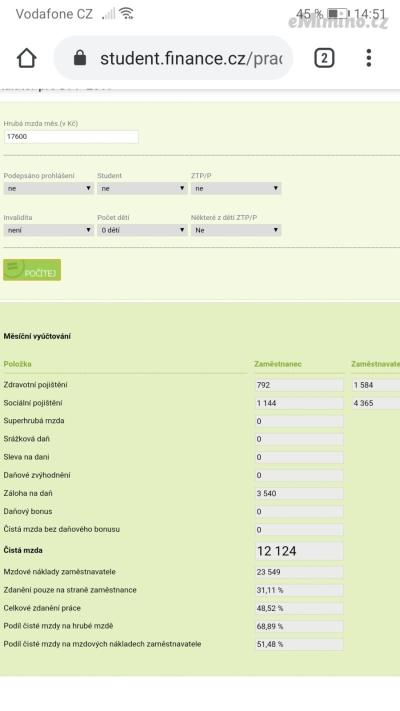Click the Hrubá mzda input with 17600
This screenshot has width=400, height=711.
pos(71,136)
